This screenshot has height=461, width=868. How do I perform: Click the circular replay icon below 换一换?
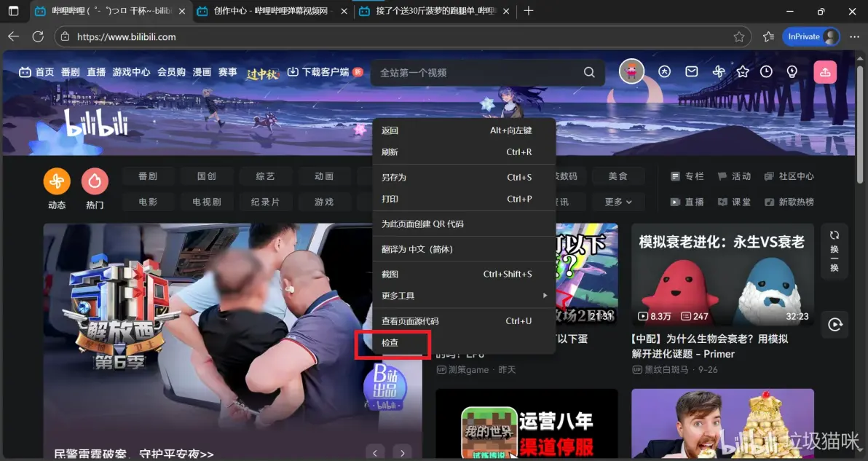click(835, 324)
